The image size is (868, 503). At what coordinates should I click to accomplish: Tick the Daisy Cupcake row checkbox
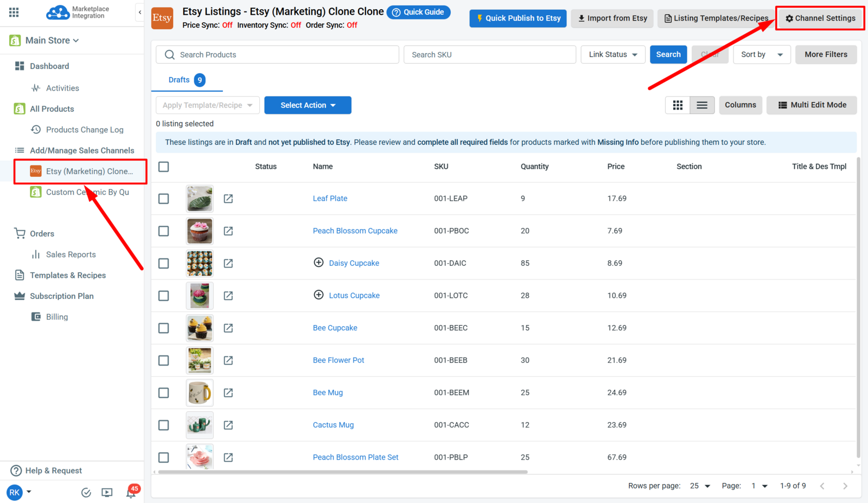[164, 263]
